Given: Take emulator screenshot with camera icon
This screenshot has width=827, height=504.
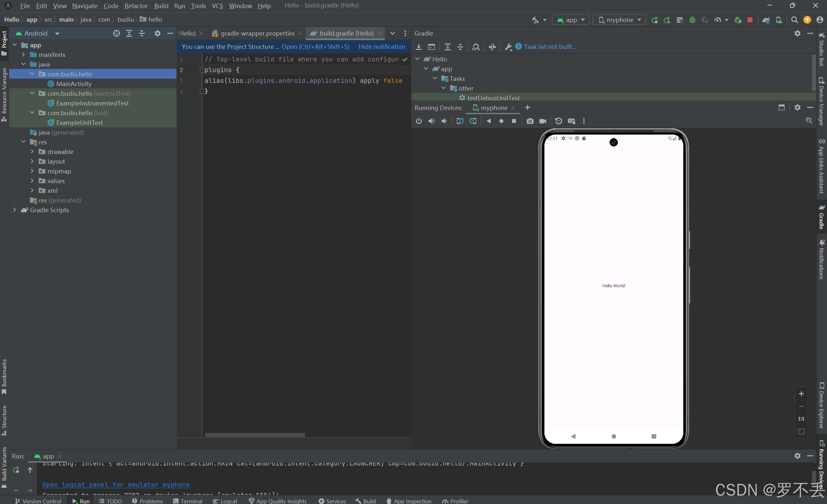Looking at the screenshot, I should 530,121.
